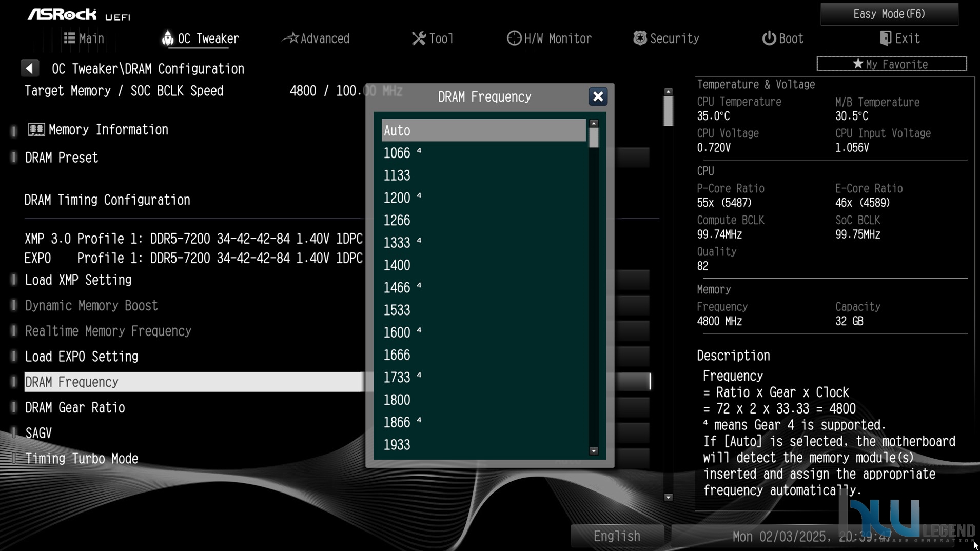This screenshot has height=551, width=980.
Task: Click the DRAM Frequency list scroll up arrow
Action: [x=594, y=123]
